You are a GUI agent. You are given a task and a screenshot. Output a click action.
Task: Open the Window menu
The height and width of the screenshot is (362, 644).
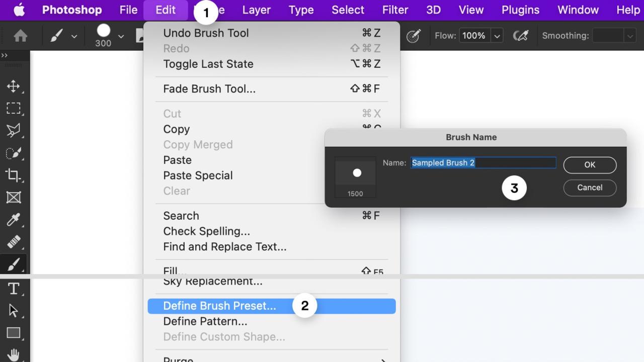[x=578, y=10]
